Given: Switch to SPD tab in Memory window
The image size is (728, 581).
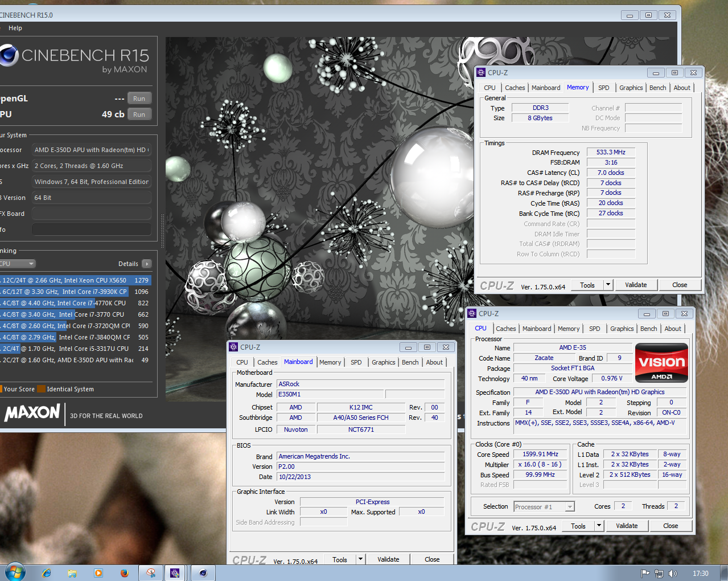Looking at the screenshot, I should click(604, 88).
